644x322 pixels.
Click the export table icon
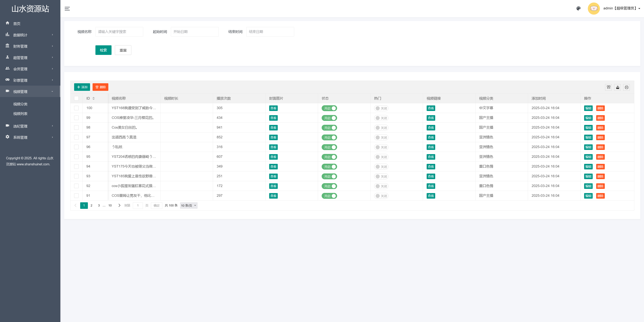618,87
